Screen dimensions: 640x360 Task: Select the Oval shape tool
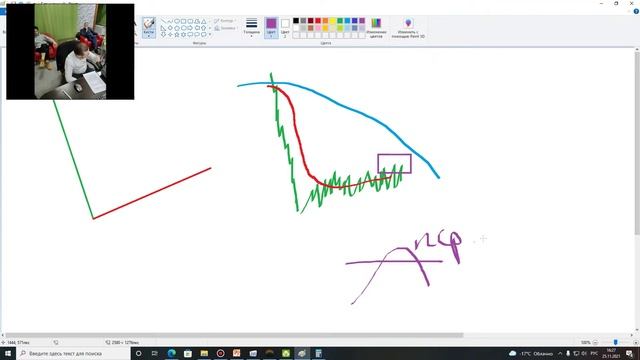coord(177,21)
